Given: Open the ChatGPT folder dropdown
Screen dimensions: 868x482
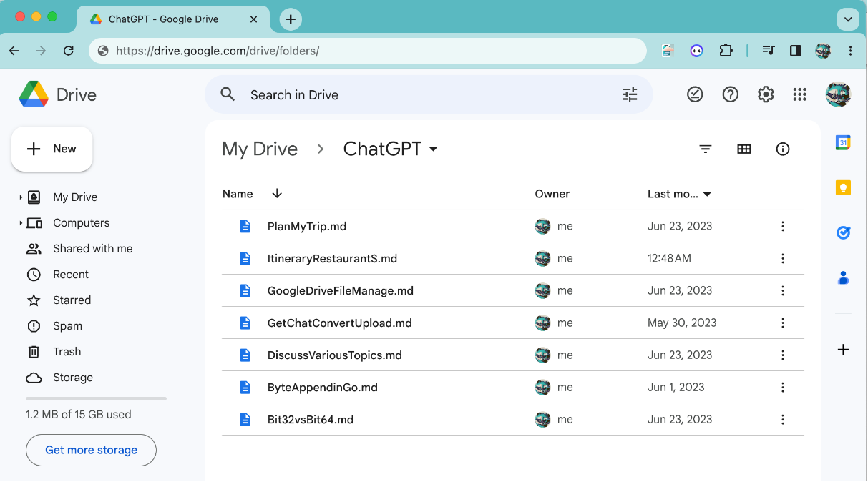Looking at the screenshot, I should pos(434,149).
